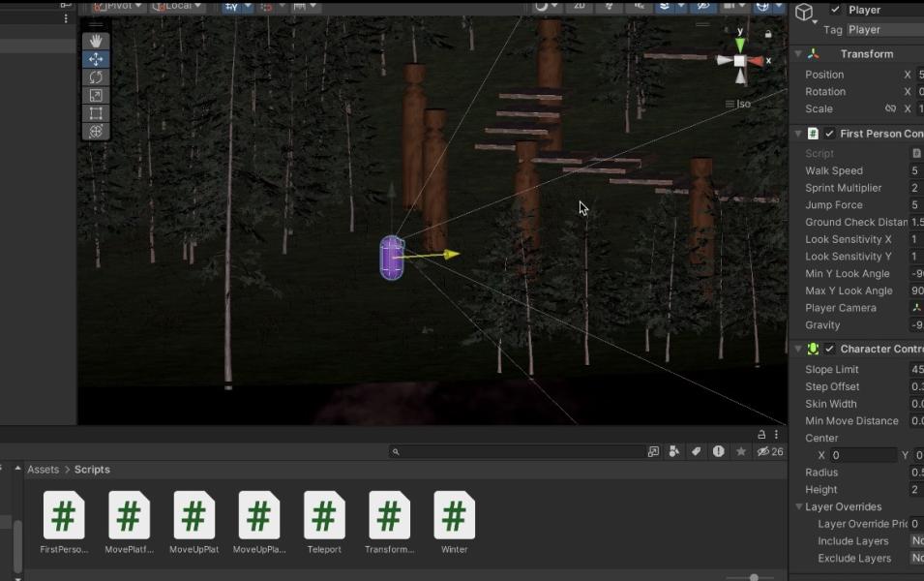Screen dimensions: 924x581
Task: Collapse the Transform component foldout
Action: point(798,53)
